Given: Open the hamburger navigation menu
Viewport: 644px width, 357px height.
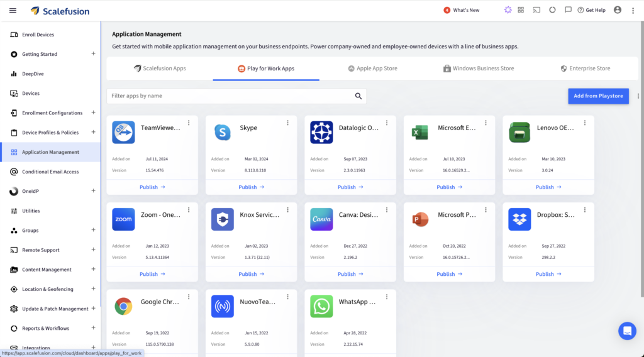Looking at the screenshot, I should tap(13, 11).
